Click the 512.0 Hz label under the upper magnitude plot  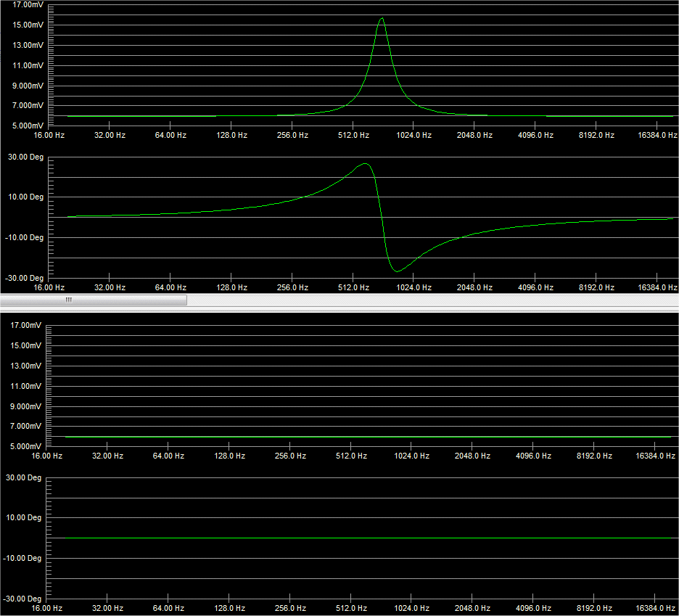pyautogui.click(x=353, y=135)
